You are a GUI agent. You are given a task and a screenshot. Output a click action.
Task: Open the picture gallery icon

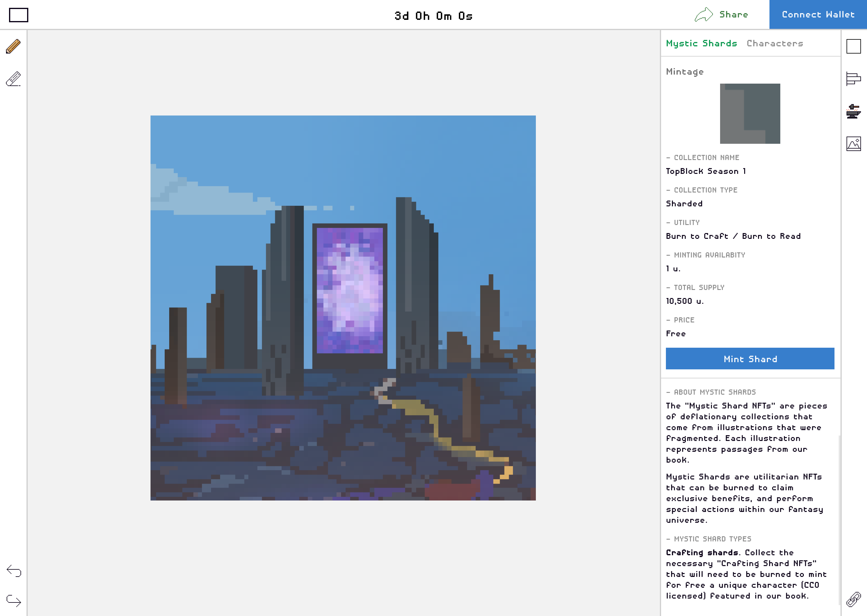853,144
